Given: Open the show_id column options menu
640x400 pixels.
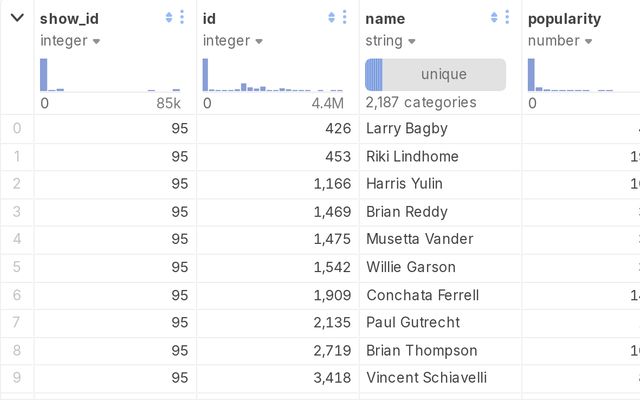Looking at the screenshot, I should pyautogui.click(x=182, y=18).
